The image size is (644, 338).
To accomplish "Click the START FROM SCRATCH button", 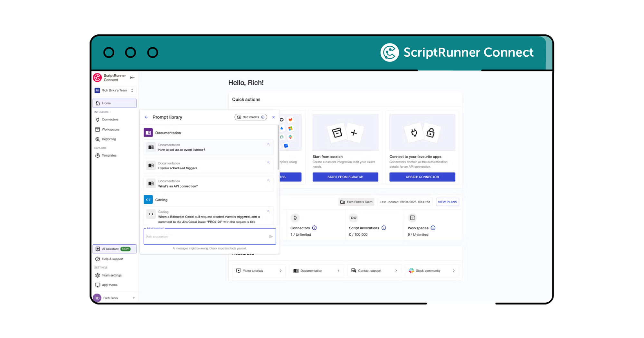I will 345,177.
